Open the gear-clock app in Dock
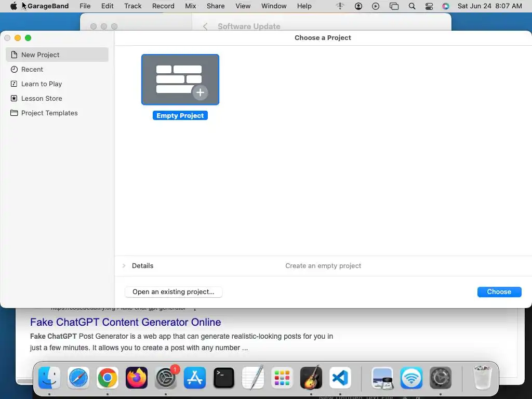Screen dimensions: 532x399 point(441,378)
